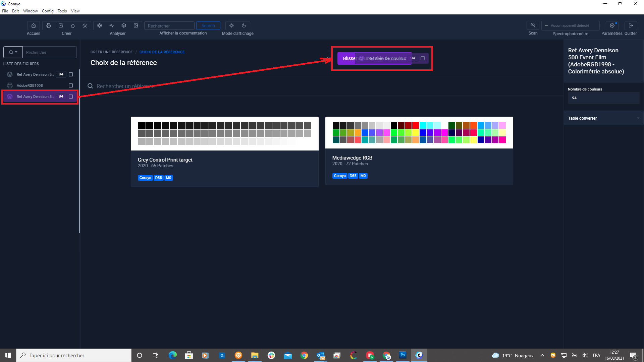The height and width of the screenshot is (362, 644).
Task: Open Slack from taskbar
Action: coord(271,355)
